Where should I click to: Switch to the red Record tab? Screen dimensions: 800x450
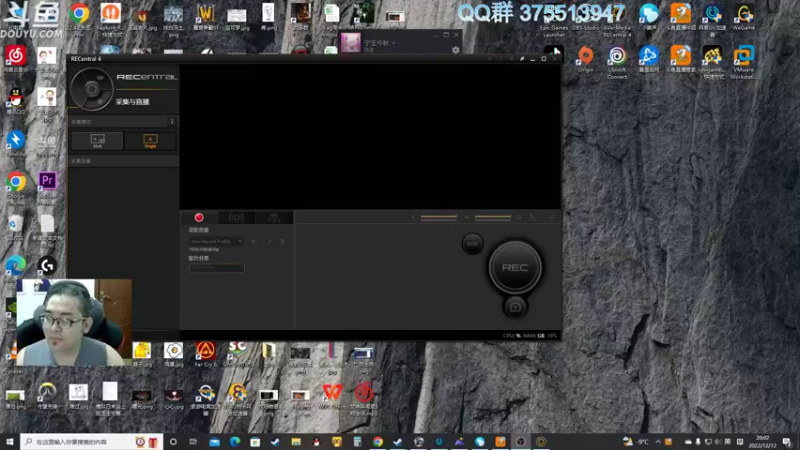(x=199, y=217)
